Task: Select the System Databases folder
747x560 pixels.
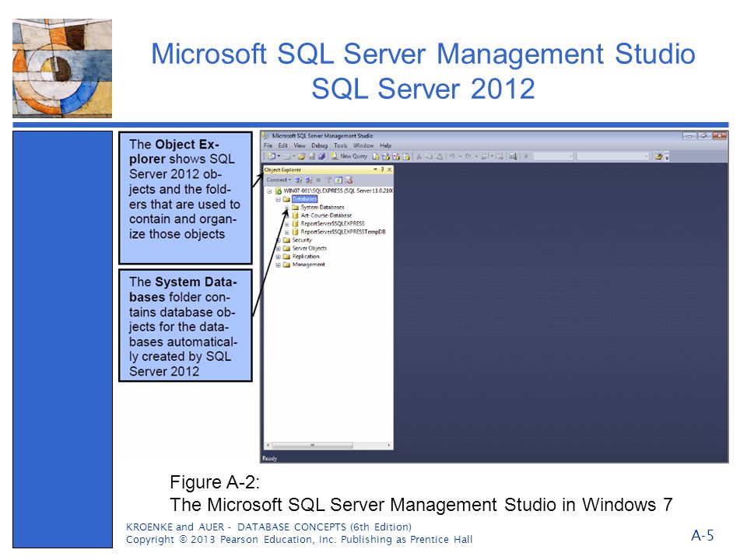Action: coord(322,207)
